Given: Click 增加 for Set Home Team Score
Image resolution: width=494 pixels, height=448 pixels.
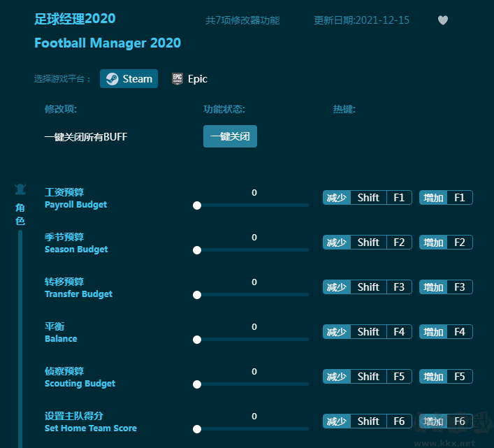Looking at the screenshot, I should (433, 421).
